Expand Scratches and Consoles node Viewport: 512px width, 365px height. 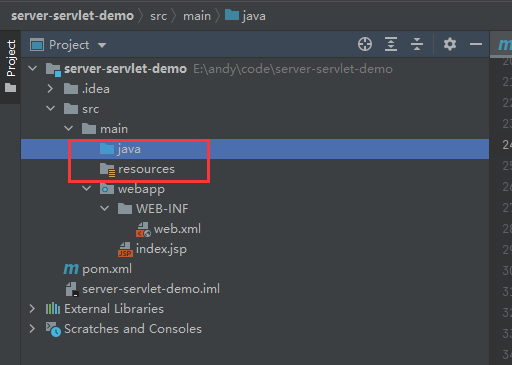click(x=32, y=329)
